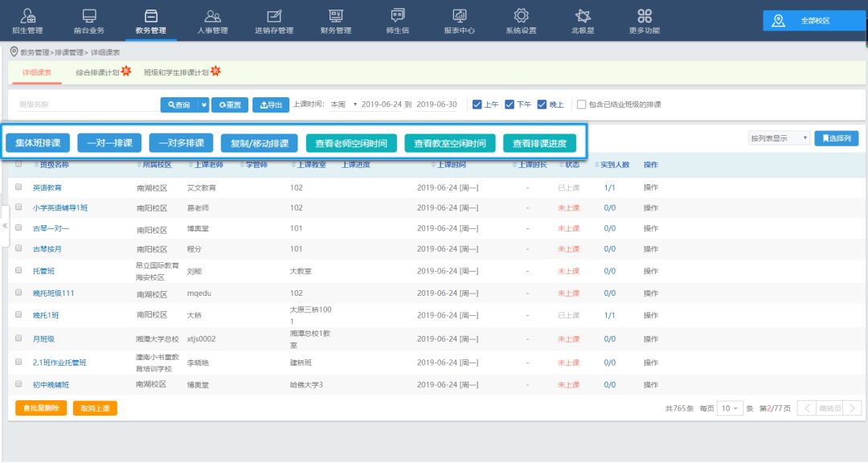Click the 班级名称 search field
This screenshot has width=868, height=463.
click(87, 104)
